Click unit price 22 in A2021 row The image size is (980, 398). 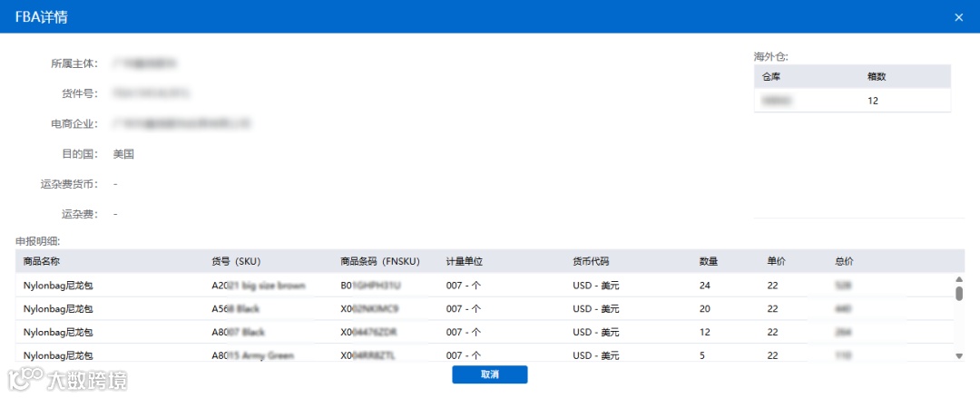click(772, 286)
